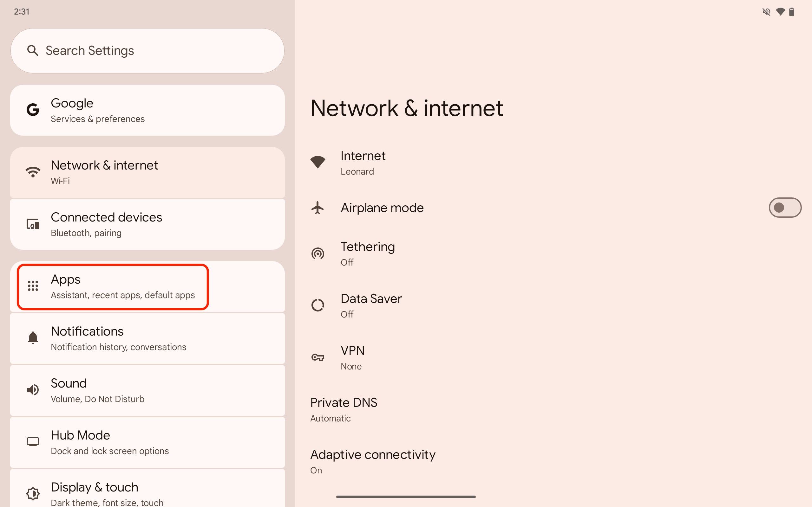This screenshot has width=812, height=507.
Task: Click Private DNS Automatic setting
Action: coord(344,409)
